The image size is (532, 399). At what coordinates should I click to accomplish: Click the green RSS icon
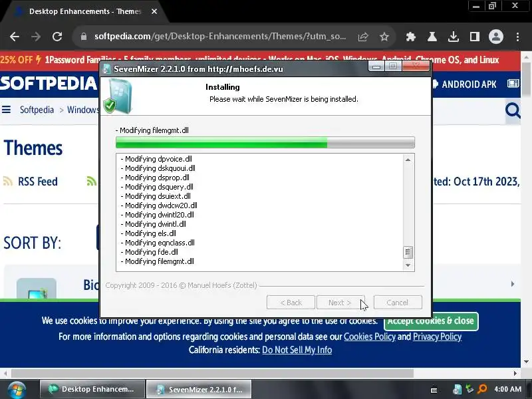tap(92, 181)
